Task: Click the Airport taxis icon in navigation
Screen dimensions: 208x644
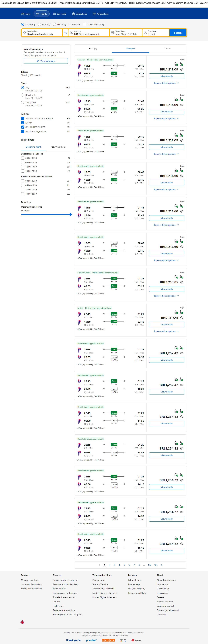Action: pyautogui.click(x=94, y=14)
